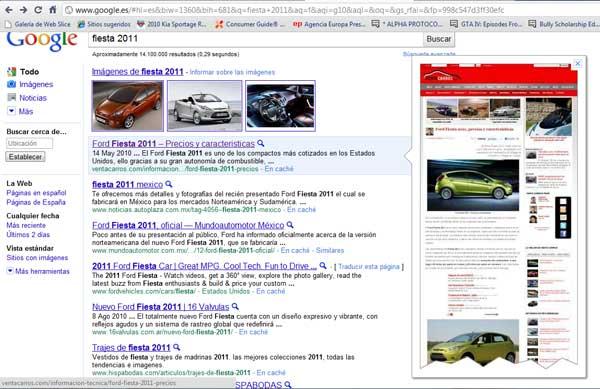Open En caché for fordvehicles result
Viewport: 600px width, 389px height.
point(271,291)
